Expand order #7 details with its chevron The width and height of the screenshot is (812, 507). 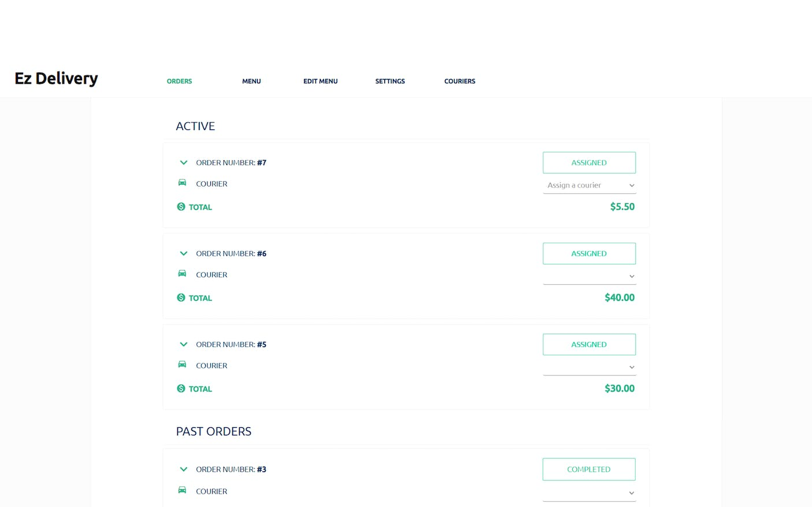[x=184, y=163]
